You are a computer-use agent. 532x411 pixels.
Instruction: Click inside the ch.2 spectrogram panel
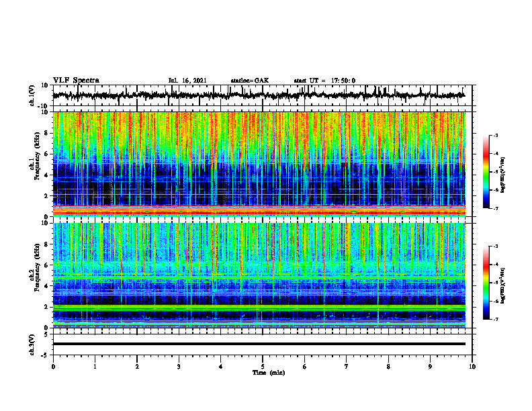tap(259, 275)
